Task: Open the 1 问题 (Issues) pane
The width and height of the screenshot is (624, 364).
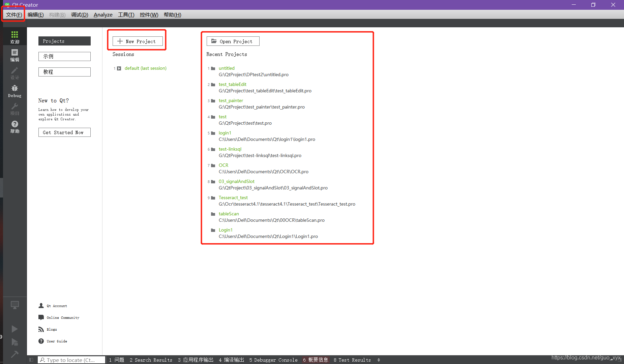Action: click(x=117, y=360)
